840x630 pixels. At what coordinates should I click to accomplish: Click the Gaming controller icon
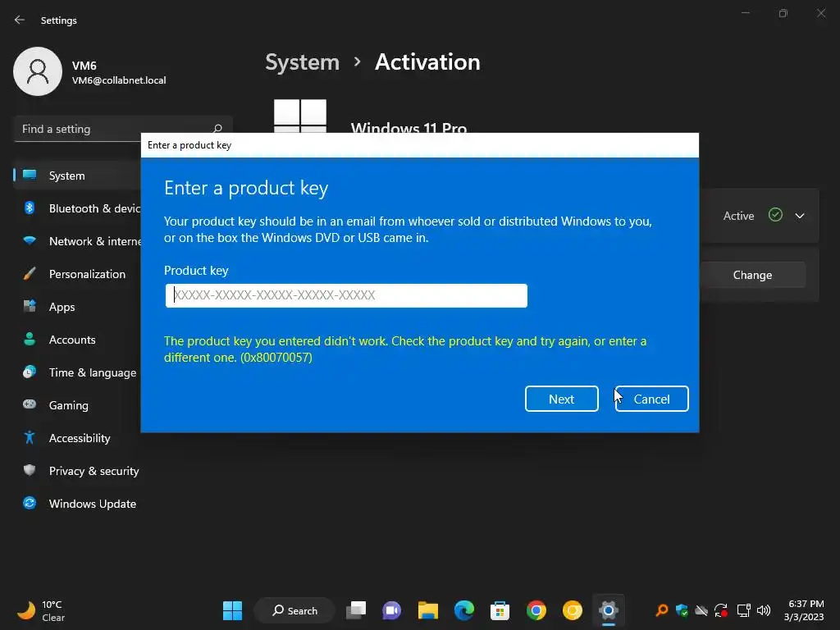pos(30,404)
